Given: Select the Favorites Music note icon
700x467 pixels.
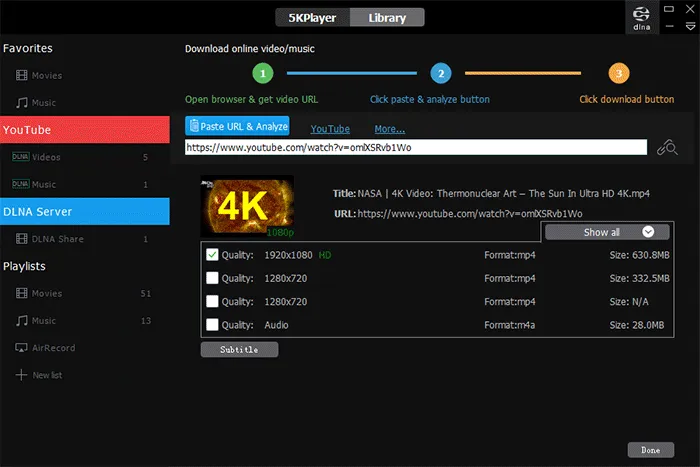Looking at the screenshot, I should click(21, 103).
